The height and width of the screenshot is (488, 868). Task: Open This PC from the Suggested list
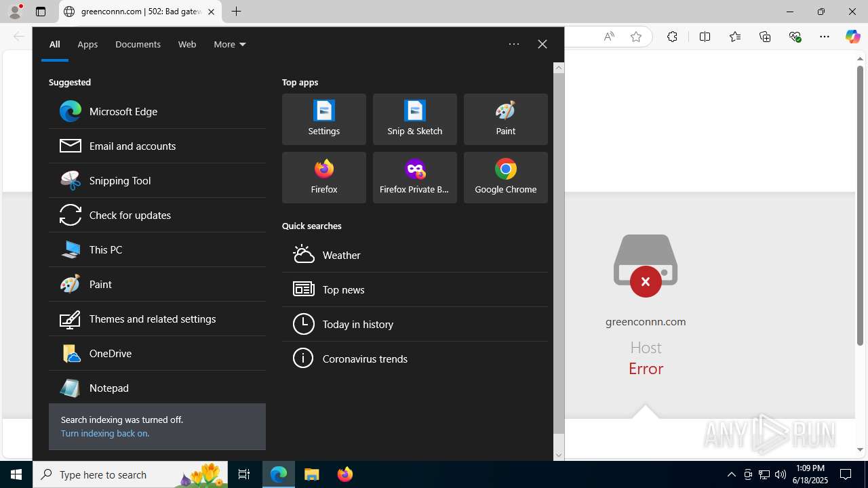[x=157, y=249]
